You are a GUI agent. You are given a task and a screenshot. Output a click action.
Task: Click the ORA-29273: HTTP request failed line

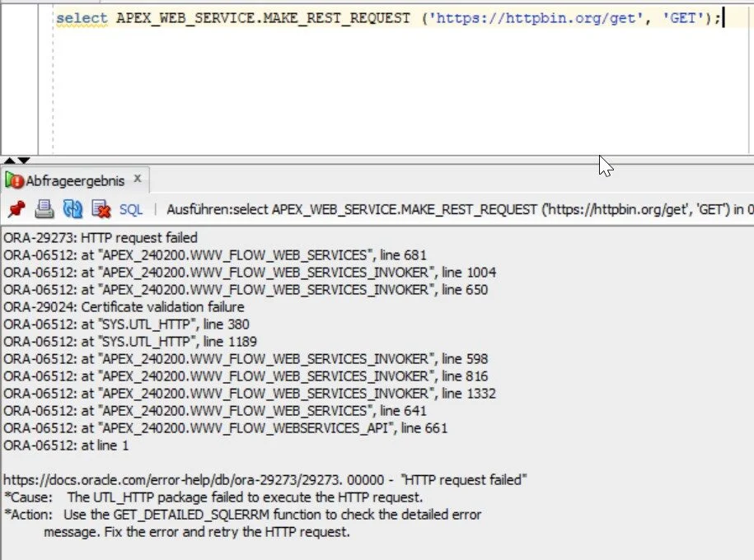click(x=101, y=237)
